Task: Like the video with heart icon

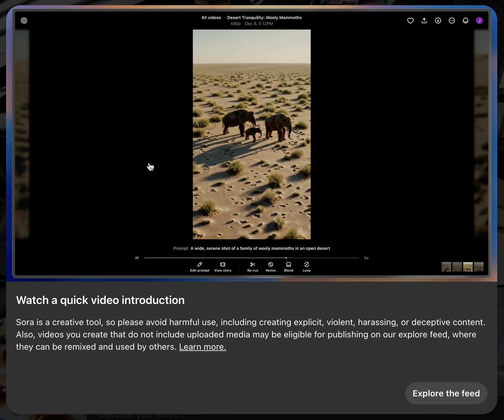Action: click(410, 21)
